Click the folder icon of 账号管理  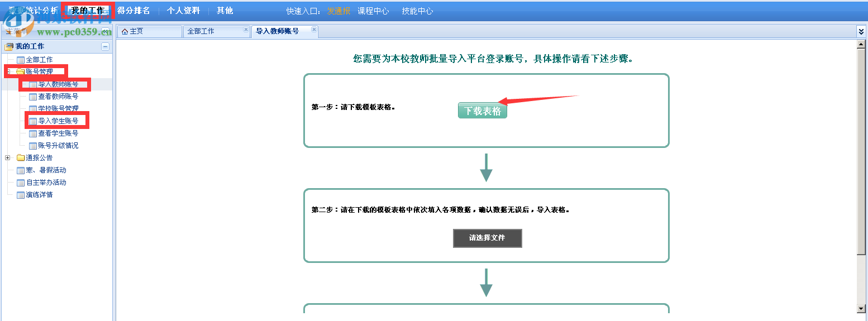(21, 72)
